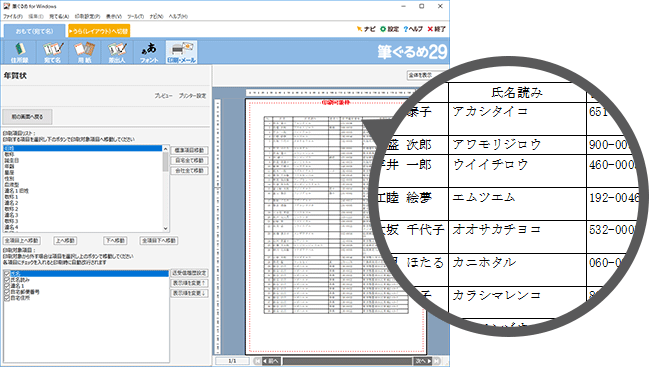Open the フォント font icon
Screen dimensions: 650x367
pyautogui.click(x=149, y=52)
